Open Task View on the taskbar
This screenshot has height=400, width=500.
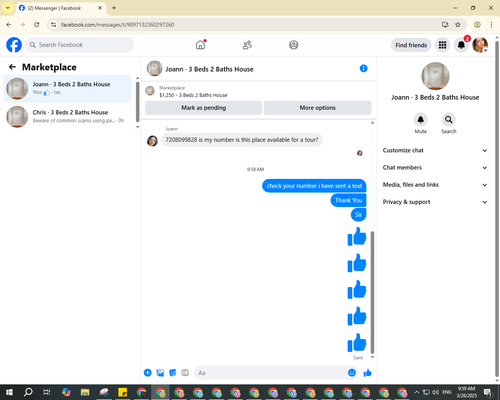[x=47, y=392]
